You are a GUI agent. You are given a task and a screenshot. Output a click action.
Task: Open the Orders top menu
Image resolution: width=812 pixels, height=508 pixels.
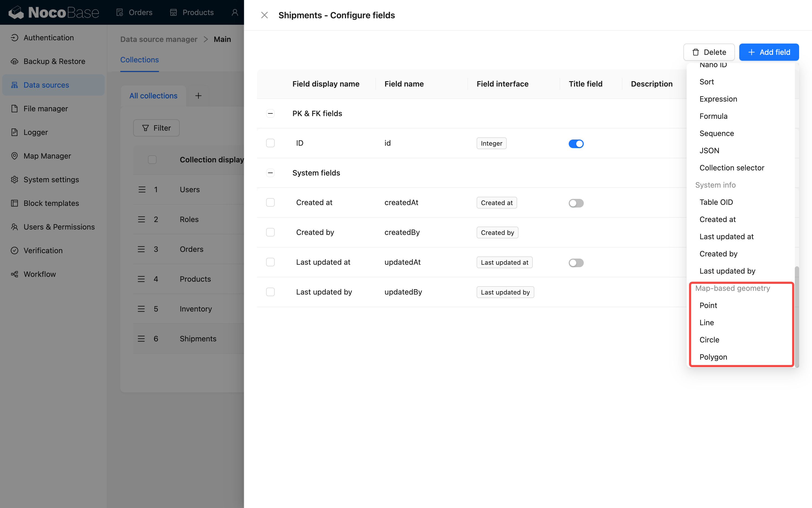[x=134, y=12]
